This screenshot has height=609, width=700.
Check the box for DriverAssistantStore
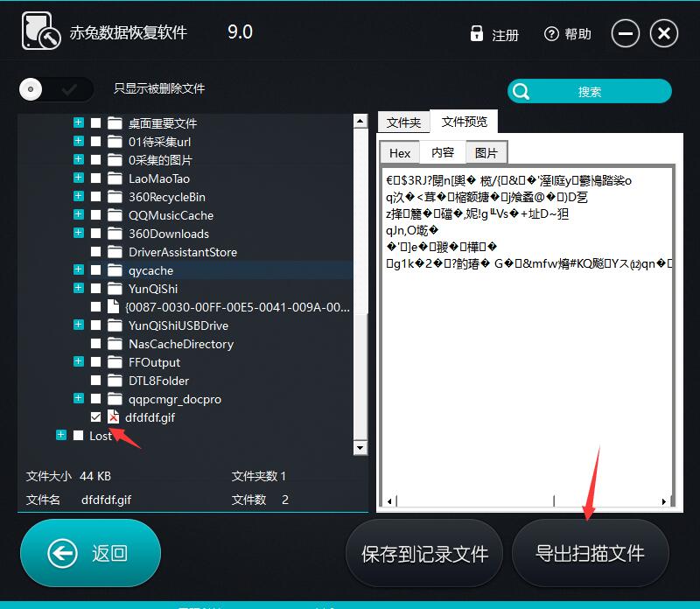tap(95, 252)
